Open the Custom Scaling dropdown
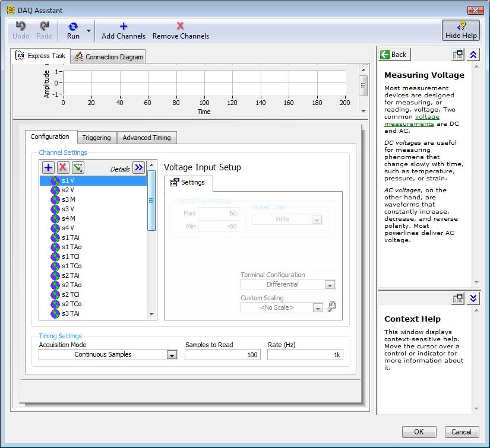490x448 pixels. click(318, 308)
